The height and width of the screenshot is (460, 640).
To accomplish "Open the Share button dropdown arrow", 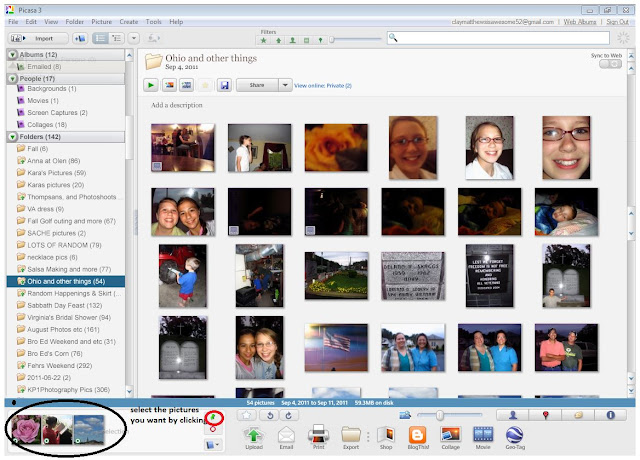I will [285, 85].
